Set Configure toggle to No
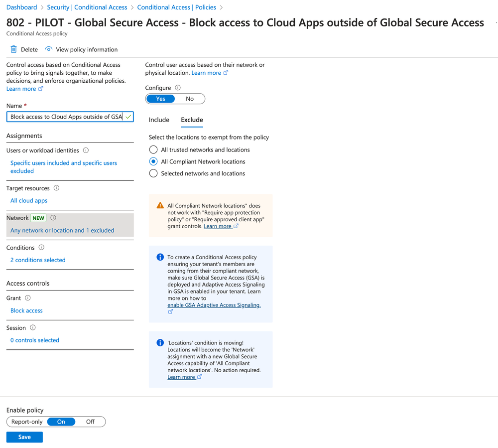Screen dimensions: 498x448 tap(190, 99)
